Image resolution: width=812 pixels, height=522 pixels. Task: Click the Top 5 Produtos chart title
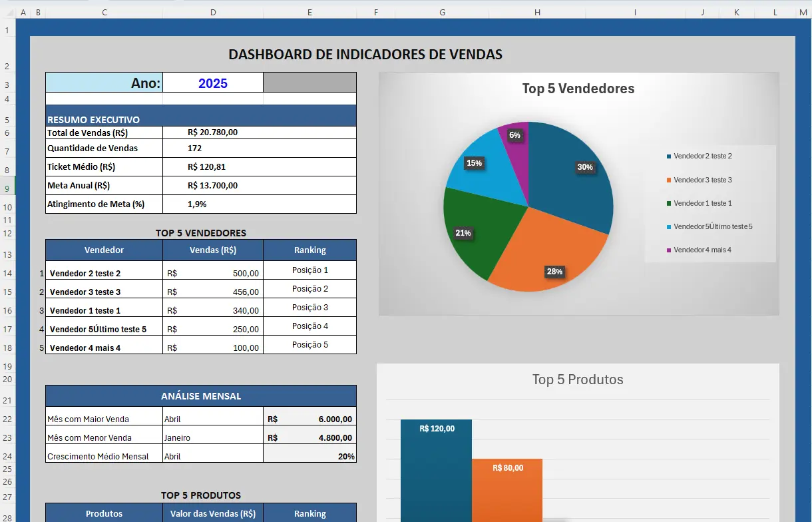click(578, 380)
